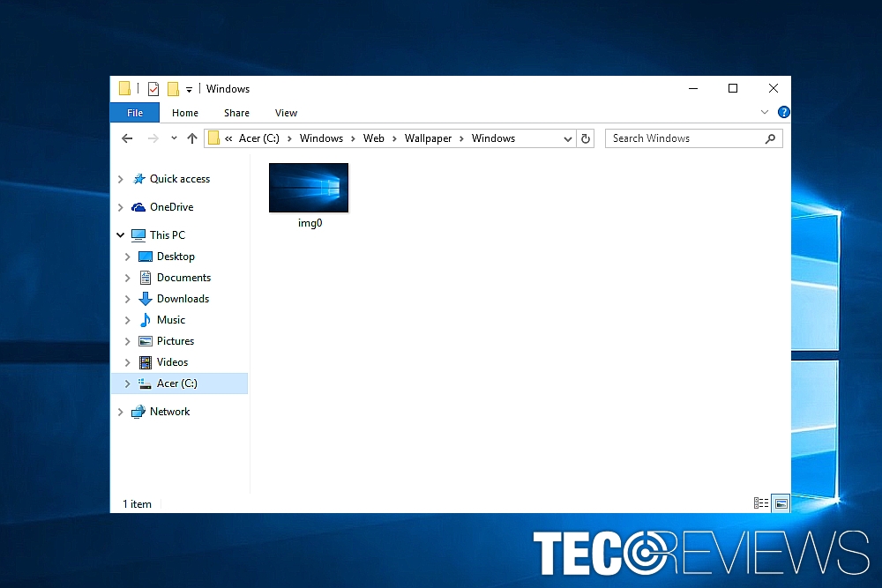The width and height of the screenshot is (882, 588).
Task: Click Wallpaper in the address breadcrumb
Action: (x=428, y=138)
